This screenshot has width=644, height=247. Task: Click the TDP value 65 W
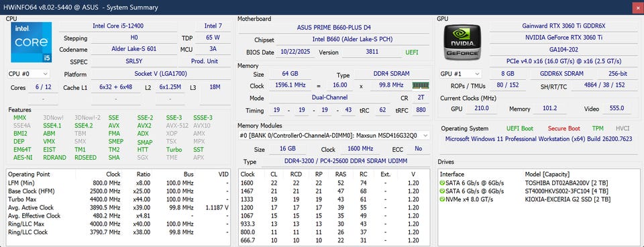[x=213, y=38]
